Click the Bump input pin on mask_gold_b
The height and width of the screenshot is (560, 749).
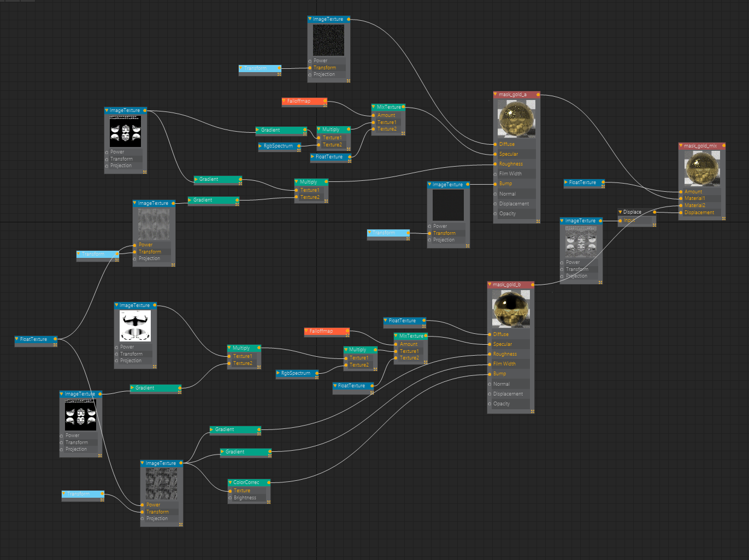[x=489, y=374]
